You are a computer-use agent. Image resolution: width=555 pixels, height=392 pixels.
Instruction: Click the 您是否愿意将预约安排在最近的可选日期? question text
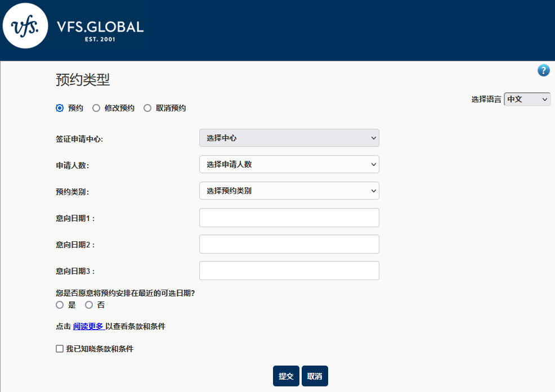click(x=126, y=293)
